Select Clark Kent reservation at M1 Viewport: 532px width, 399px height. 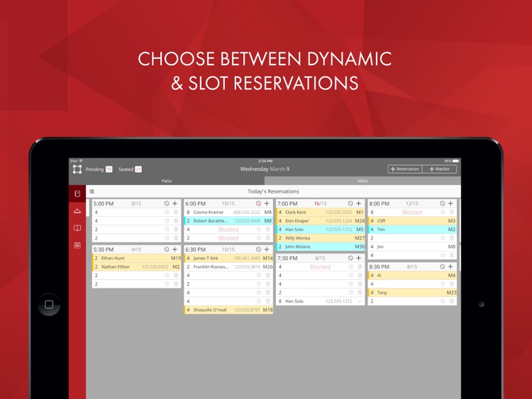click(321, 212)
